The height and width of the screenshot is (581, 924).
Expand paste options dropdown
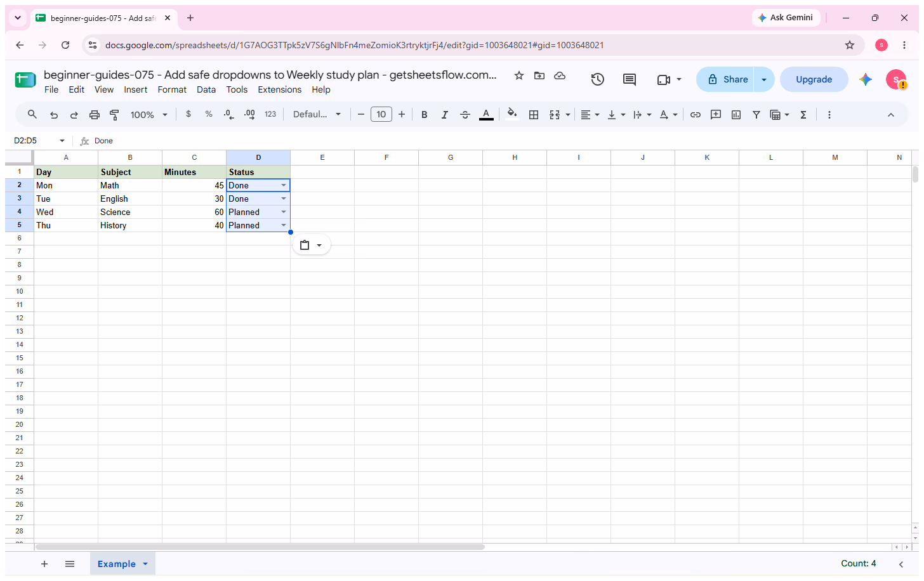click(319, 245)
